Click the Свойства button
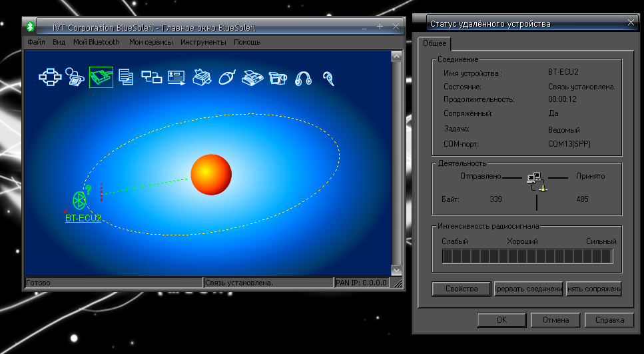The height and width of the screenshot is (354, 644). tap(462, 289)
